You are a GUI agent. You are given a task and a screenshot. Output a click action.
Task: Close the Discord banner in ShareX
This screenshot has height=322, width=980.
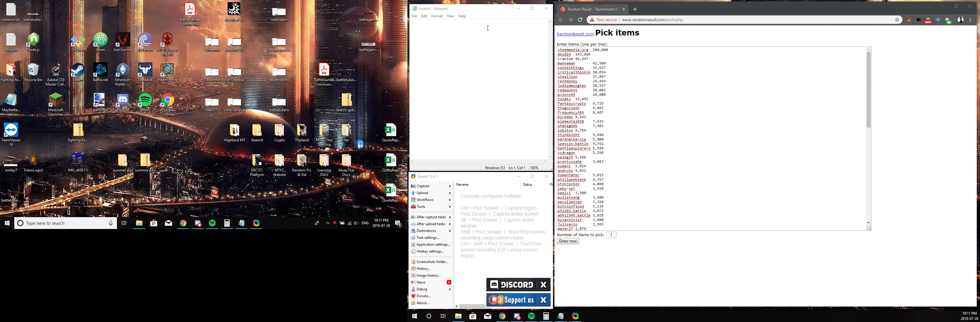coord(543,285)
